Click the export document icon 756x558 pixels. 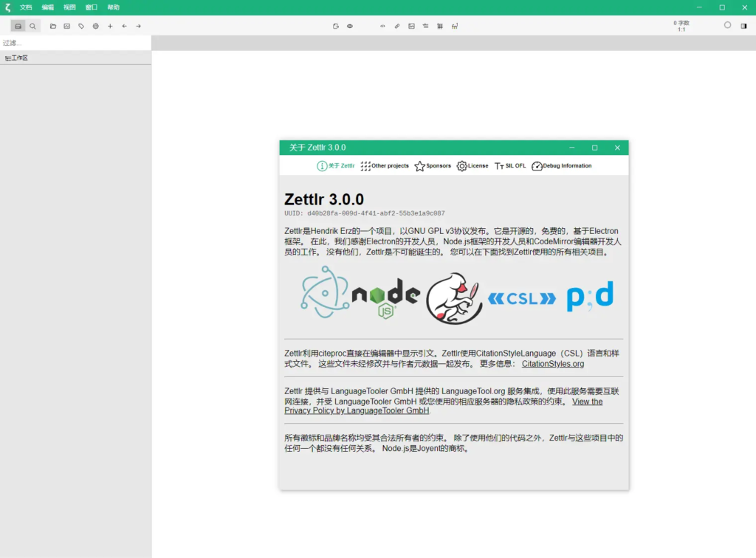[336, 26]
